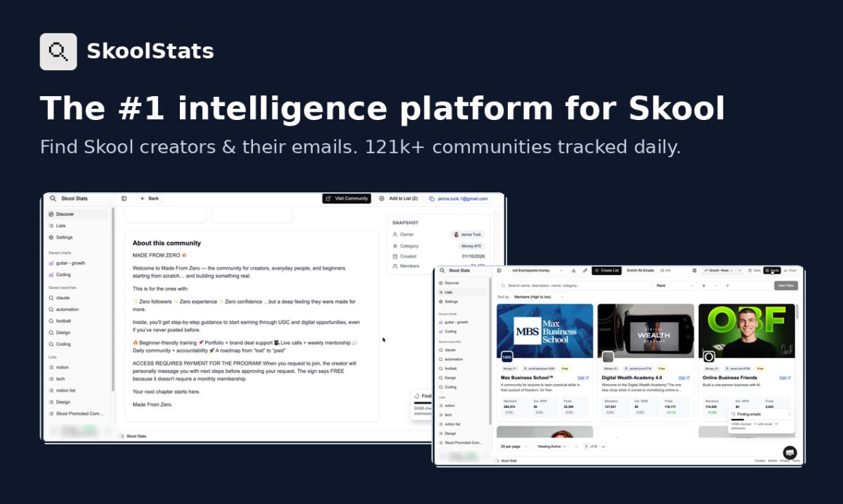The height and width of the screenshot is (504, 843).
Task: Click the MBS avatar on Max Business School card
Action: 507,357
